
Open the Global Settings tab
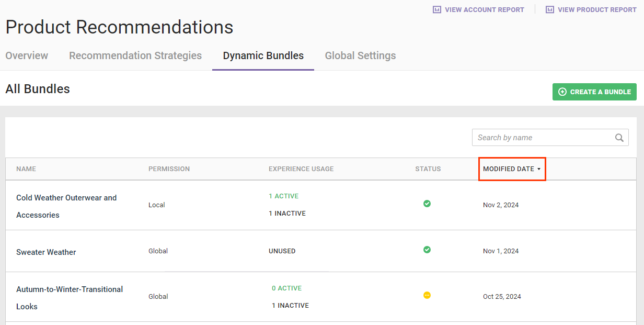coord(360,55)
